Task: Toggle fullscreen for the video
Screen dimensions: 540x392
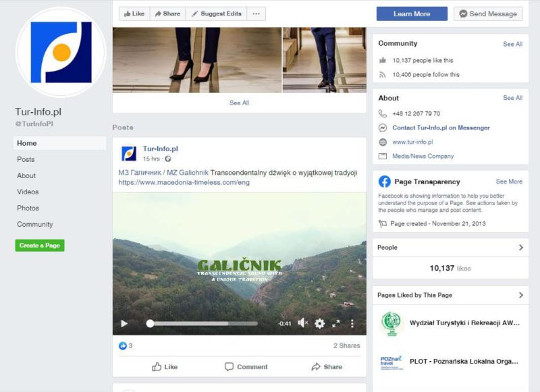Action: [x=336, y=323]
